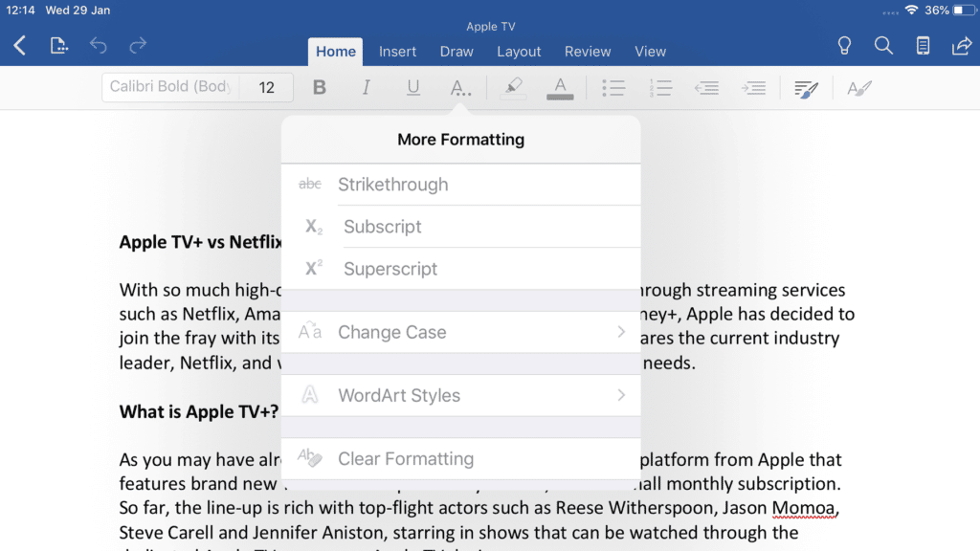Select Clear Formatting option
The image size is (980, 551).
pyautogui.click(x=460, y=458)
